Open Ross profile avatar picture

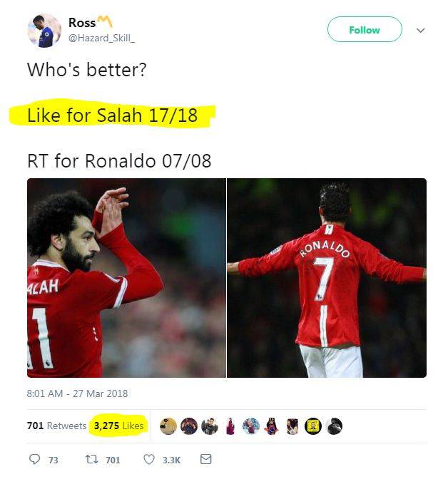(44, 30)
